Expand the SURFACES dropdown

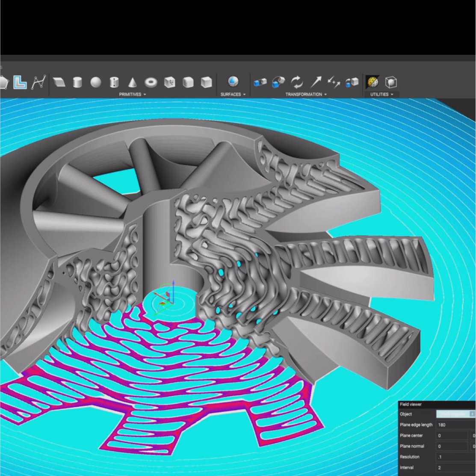[x=233, y=95]
